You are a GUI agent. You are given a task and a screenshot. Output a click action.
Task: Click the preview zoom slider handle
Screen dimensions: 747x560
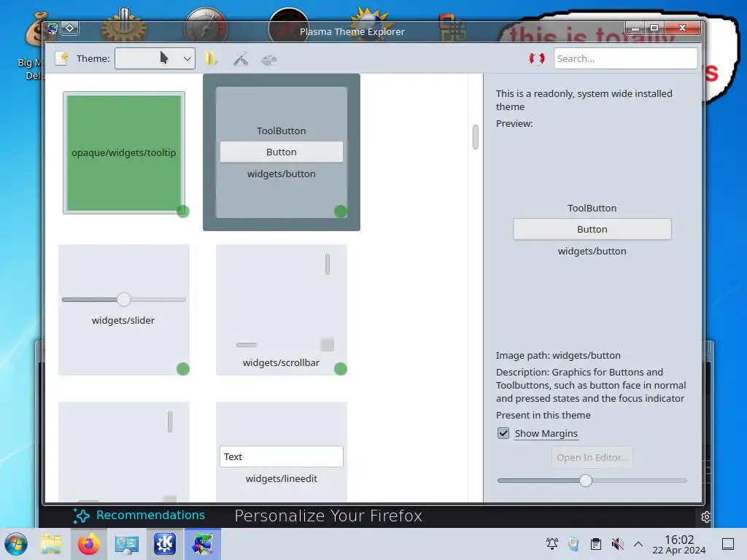(x=586, y=481)
